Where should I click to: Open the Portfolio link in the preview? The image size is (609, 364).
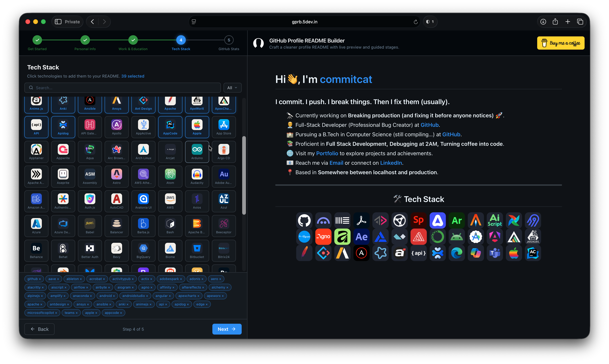[327, 153]
